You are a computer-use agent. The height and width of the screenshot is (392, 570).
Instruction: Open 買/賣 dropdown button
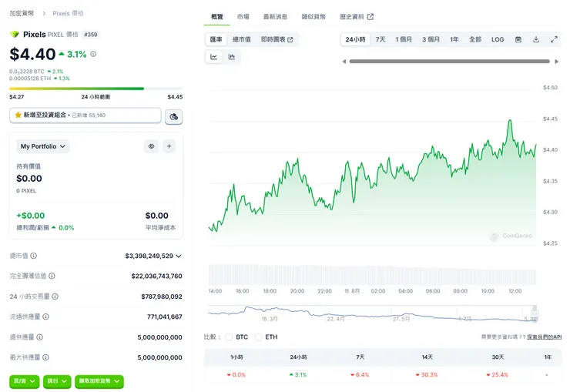tap(25, 381)
